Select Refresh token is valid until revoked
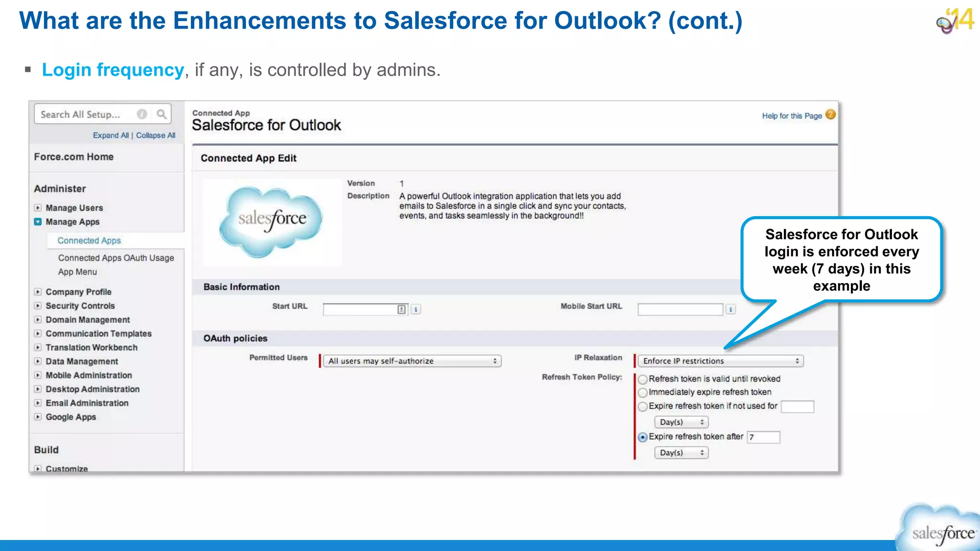This screenshot has height=551, width=980. pyautogui.click(x=643, y=379)
